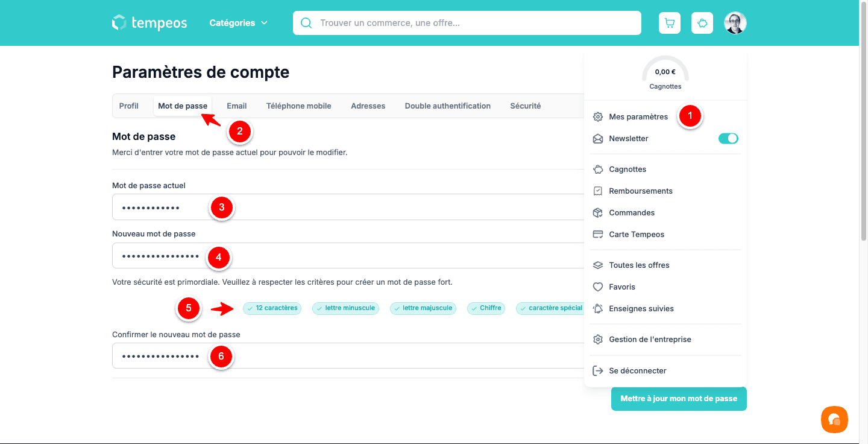Click the search bar to find offers
The width and height of the screenshot is (868, 444).
click(x=467, y=23)
